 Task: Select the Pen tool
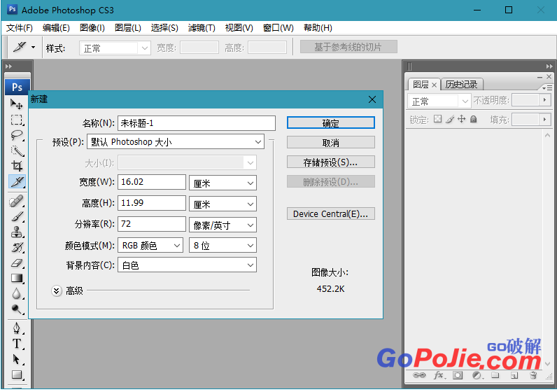click(16, 328)
